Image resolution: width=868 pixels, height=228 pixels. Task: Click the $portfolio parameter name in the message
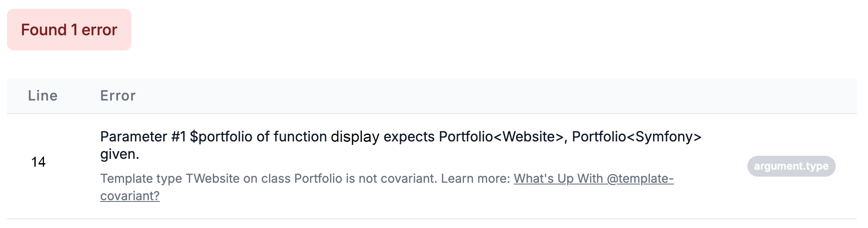(x=221, y=137)
